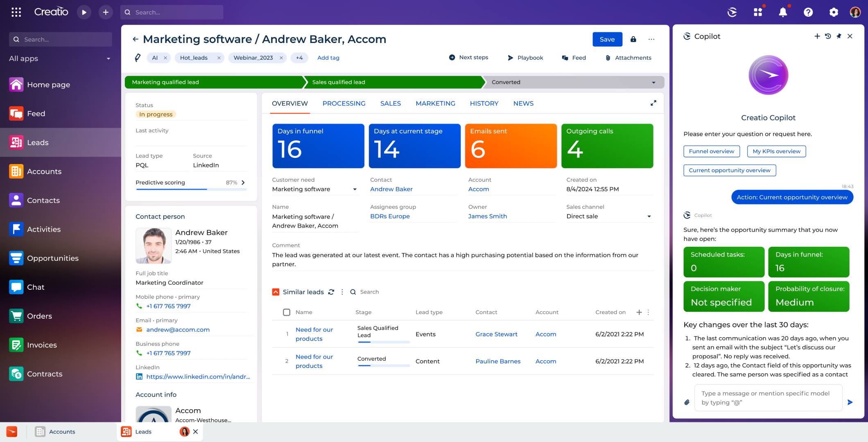Attach a file in the Copilot input

[x=686, y=402]
